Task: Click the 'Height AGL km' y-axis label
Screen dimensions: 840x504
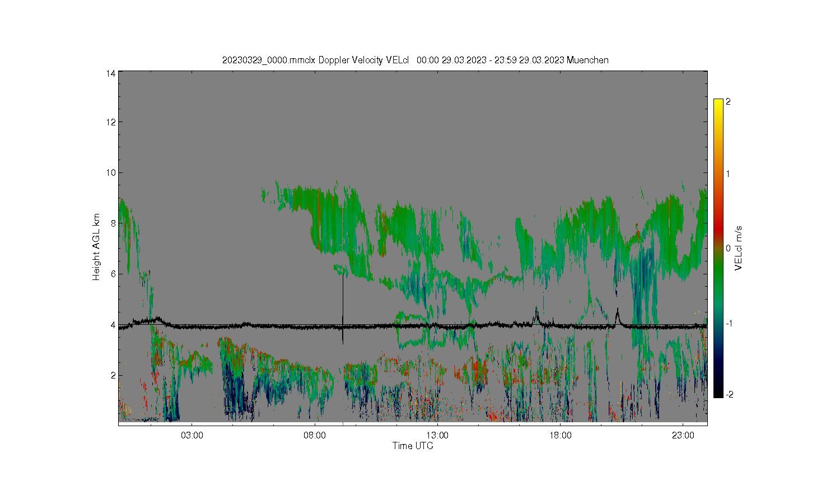Action: [96, 246]
